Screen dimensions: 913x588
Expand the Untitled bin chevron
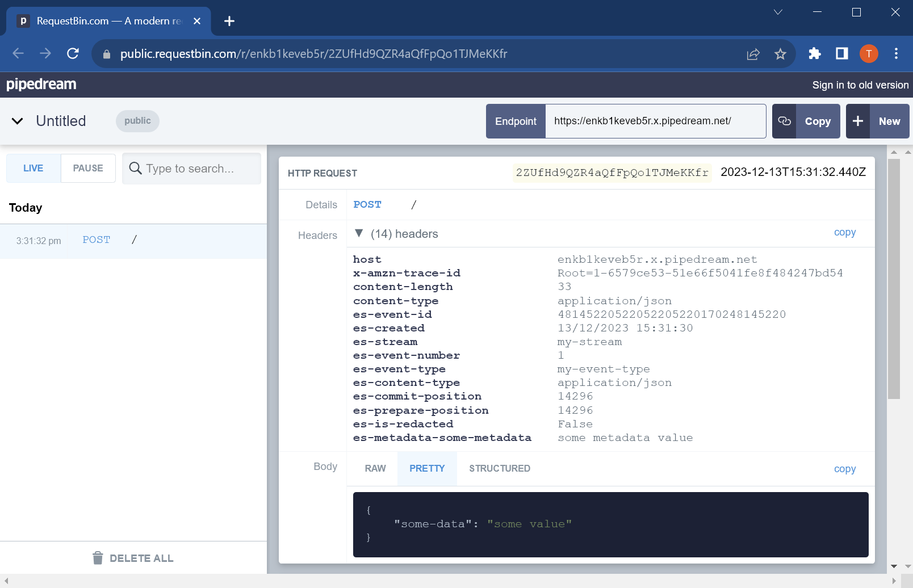pyautogui.click(x=18, y=121)
